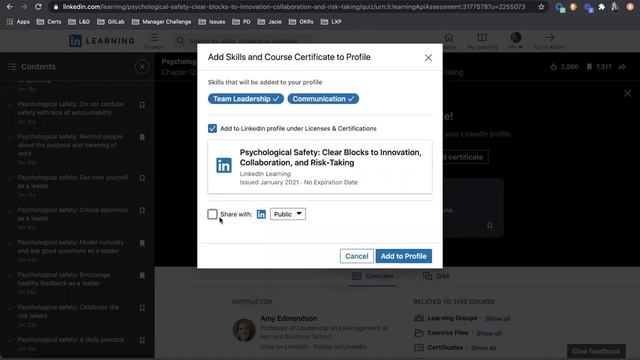Screen dimensions: 640x360
Task: Open the Public visibility dropdown
Action: coord(288,214)
